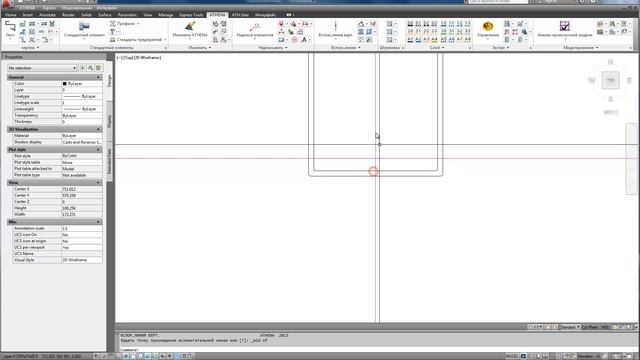Open the Display side tab of Properties
Image resolution: width=640 pixels, height=360 pixels.
point(109,121)
